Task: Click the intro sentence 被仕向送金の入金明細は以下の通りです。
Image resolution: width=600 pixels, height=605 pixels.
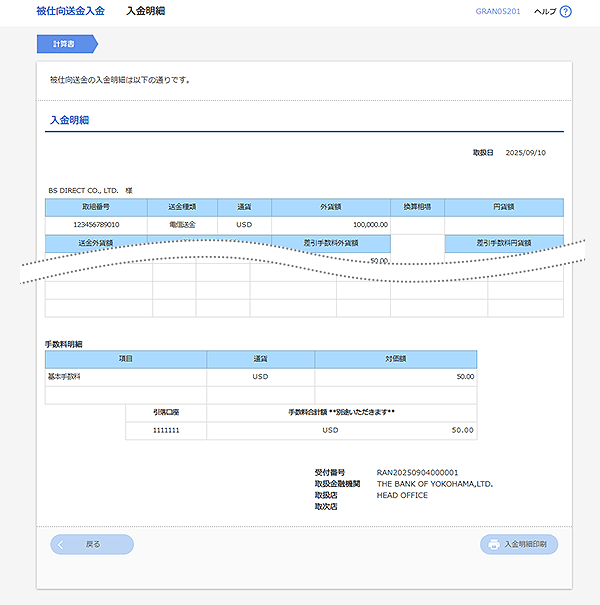Action: point(120,80)
